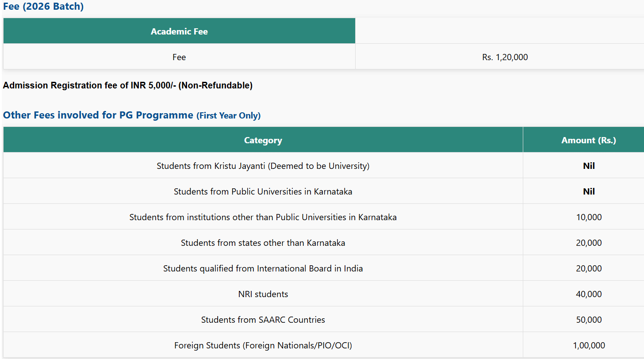
Task: Click the 'Category' column header
Action: (x=263, y=140)
